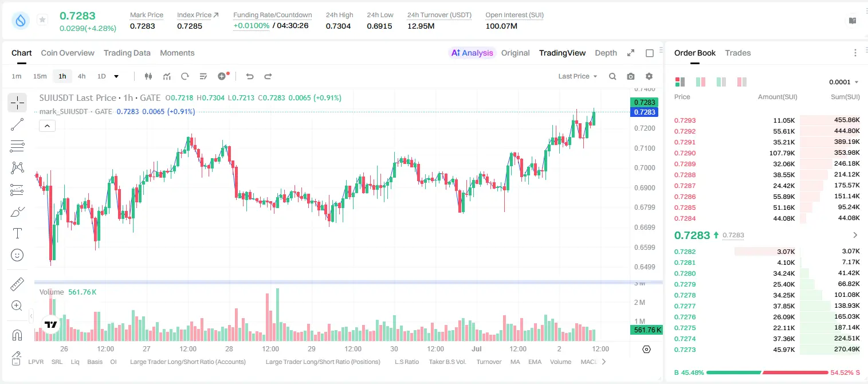The height and width of the screenshot is (384, 868).
Task: Open the emoji sticker tool
Action: pos(17,255)
